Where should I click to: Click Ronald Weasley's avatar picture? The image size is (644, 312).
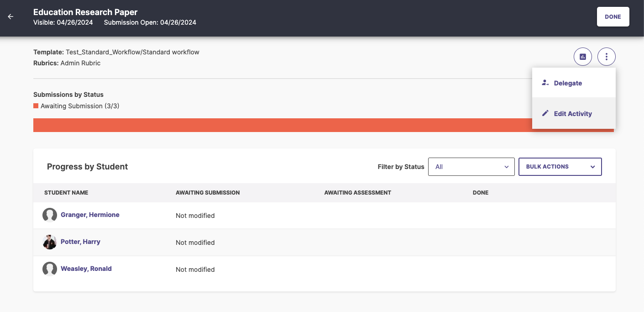point(50,269)
